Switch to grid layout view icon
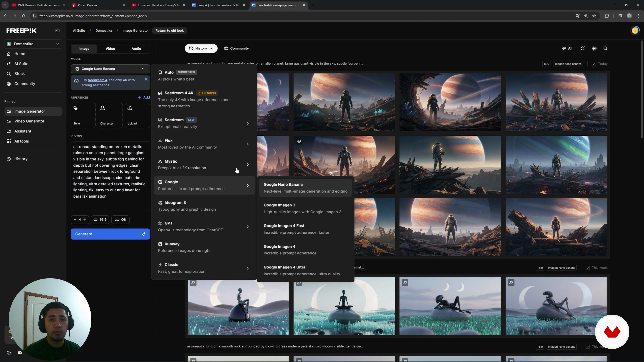 (x=583, y=48)
